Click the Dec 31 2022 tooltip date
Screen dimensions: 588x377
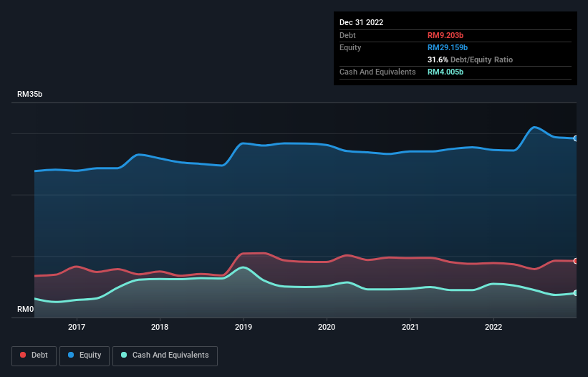point(361,22)
